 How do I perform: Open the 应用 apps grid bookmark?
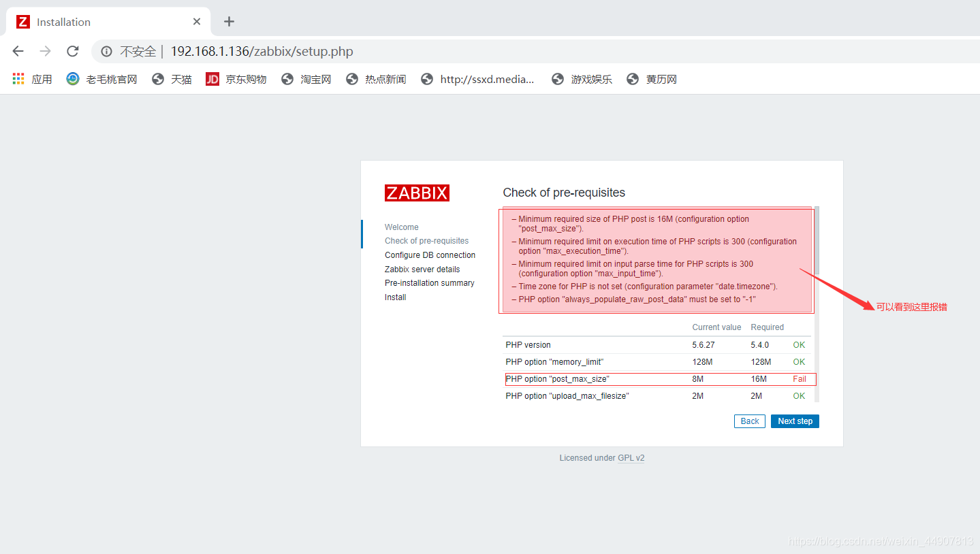click(x=32, y=80)
